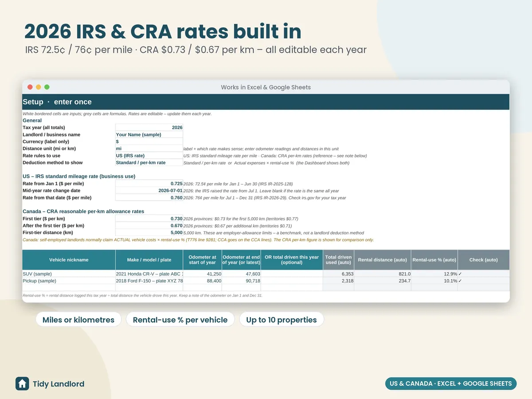This screenshot has width=532, height=399.
Task: Select rental distance value 821.0
Action: point(383,274)
